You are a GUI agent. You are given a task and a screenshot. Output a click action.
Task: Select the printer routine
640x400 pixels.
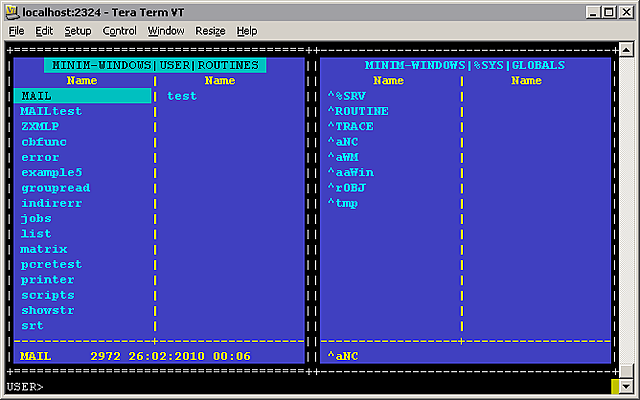48,280
